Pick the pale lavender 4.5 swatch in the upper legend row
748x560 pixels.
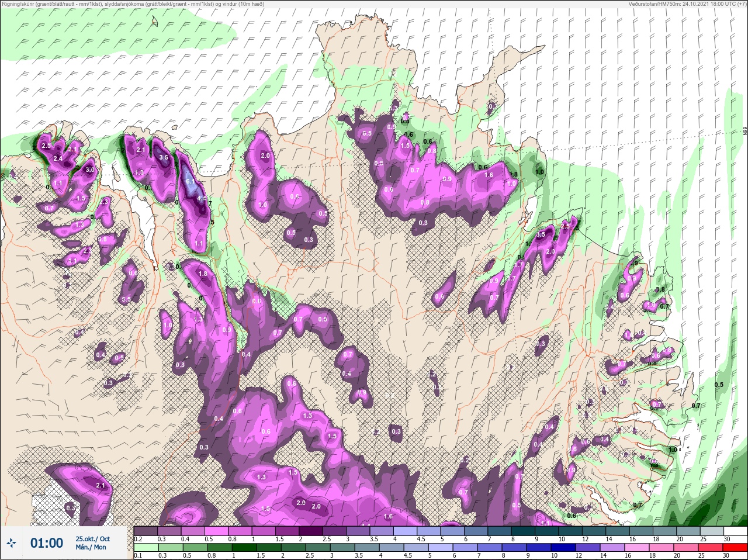428,531
